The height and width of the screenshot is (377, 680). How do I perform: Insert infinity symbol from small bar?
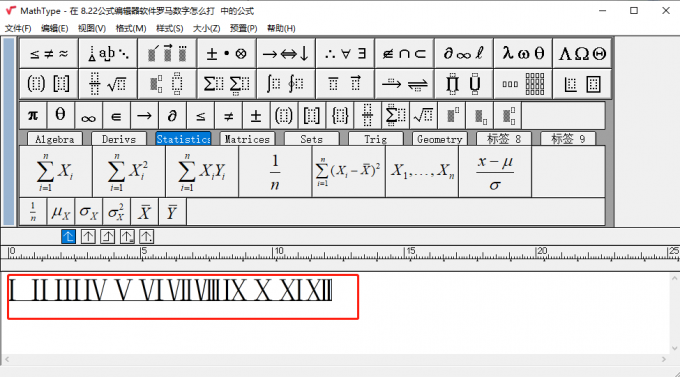88,116
